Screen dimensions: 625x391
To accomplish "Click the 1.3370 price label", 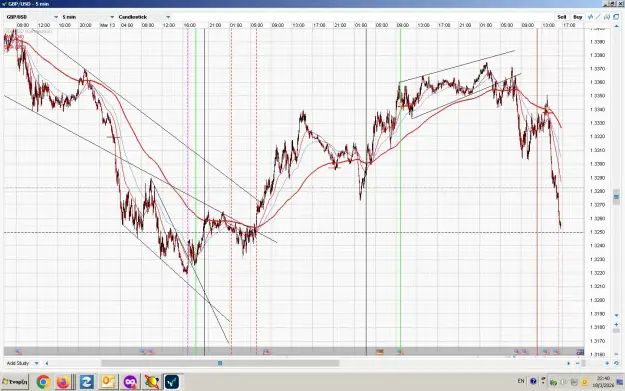I will pos(597,69).
